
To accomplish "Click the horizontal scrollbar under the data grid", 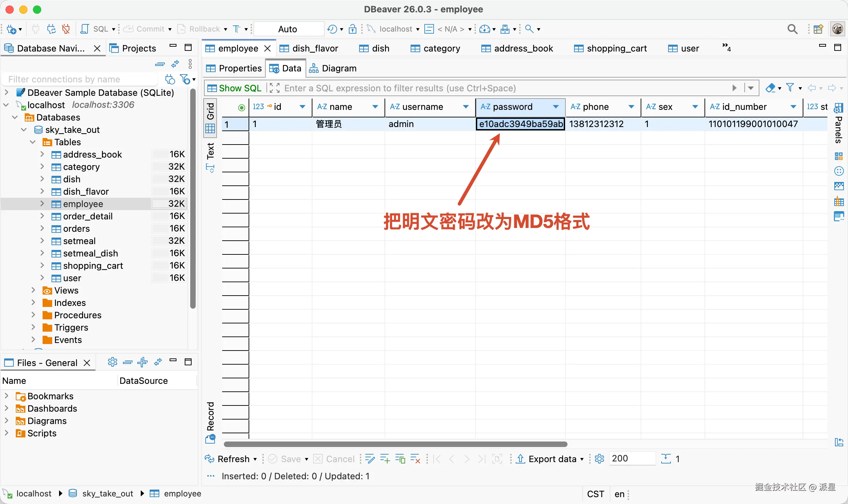I will pyautogui.click(x=395, y=444).
